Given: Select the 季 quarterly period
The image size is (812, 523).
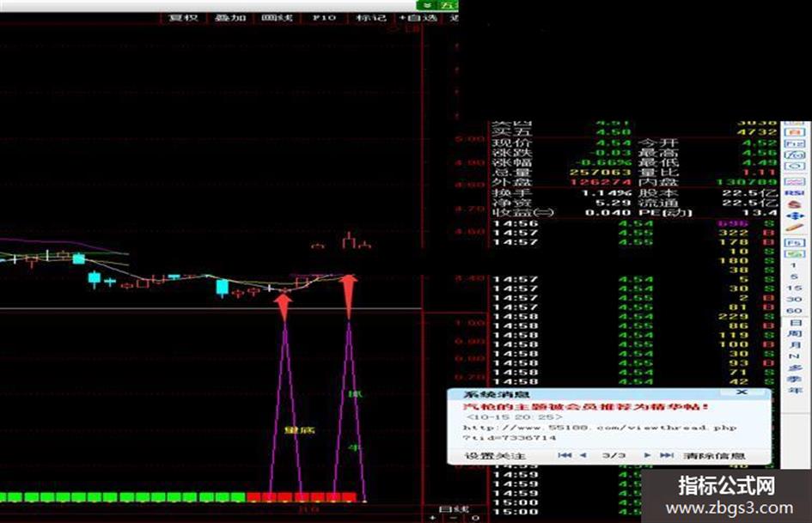Looking at the screenshot, I should pyautogui.click(x=795, y=379).
